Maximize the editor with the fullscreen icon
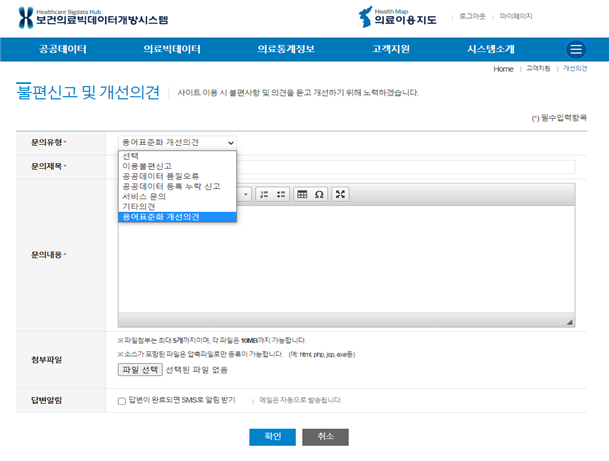 point(340,194)
